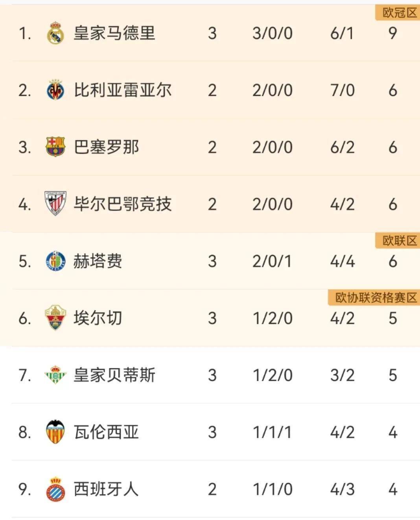Open the 瓦伦西亚 team entry

tap(210, 432)
